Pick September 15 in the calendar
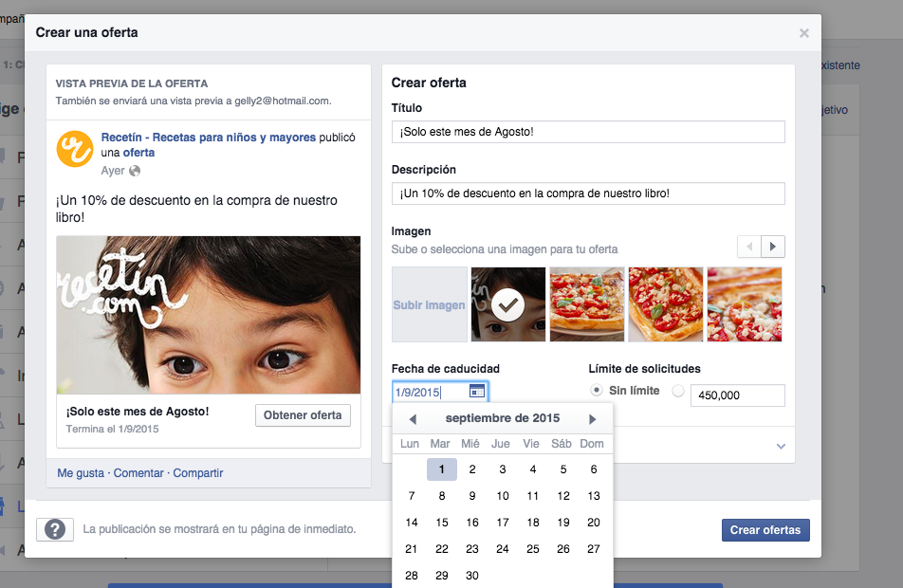 click(x=442, y=523)
